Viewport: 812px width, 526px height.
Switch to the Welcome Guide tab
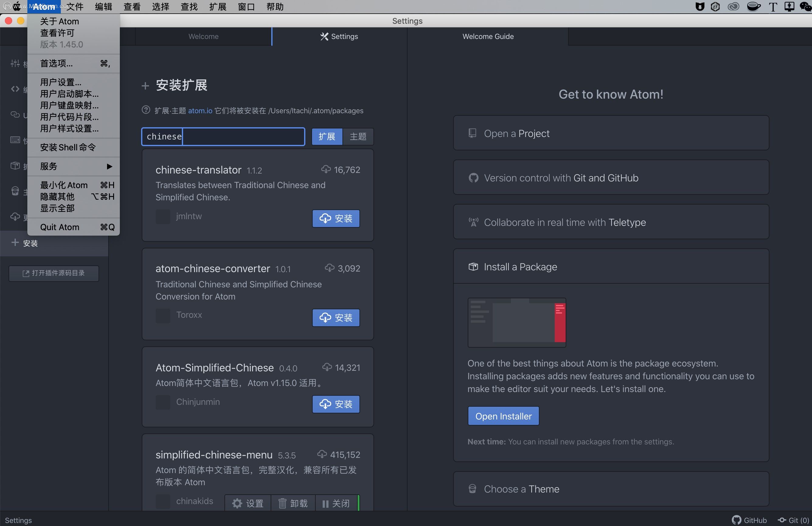pyautogui.click(x=488, y=36)
